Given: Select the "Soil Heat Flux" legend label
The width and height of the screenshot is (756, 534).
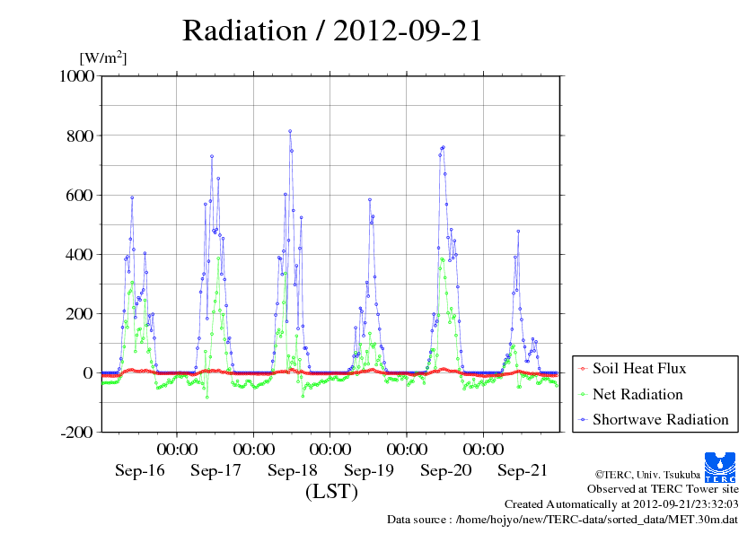Looking at the screenshot, I should click(639, 369).
